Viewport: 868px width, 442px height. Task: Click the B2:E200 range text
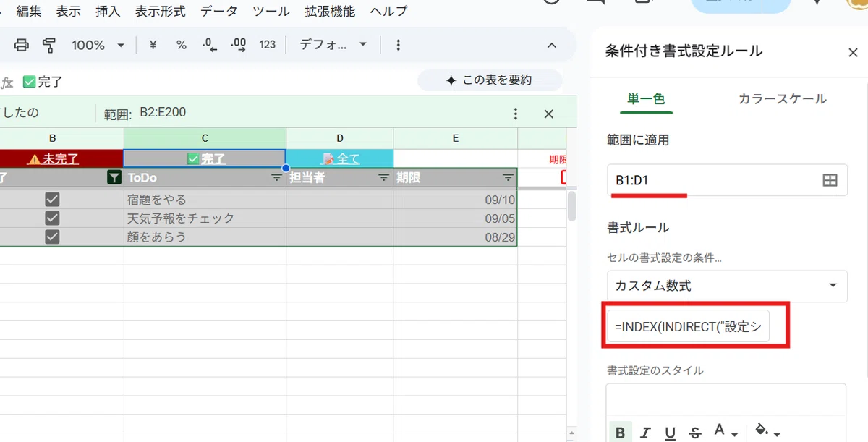[x=163, y=113]
